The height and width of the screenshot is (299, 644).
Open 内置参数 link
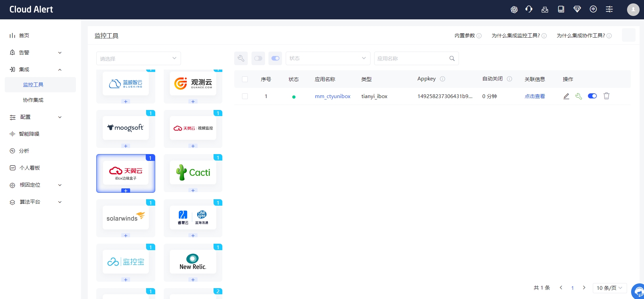(x=465, y=36)
